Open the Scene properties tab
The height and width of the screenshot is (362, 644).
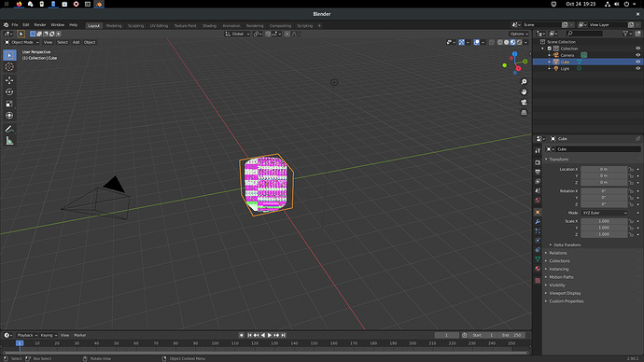click(538, 191)
